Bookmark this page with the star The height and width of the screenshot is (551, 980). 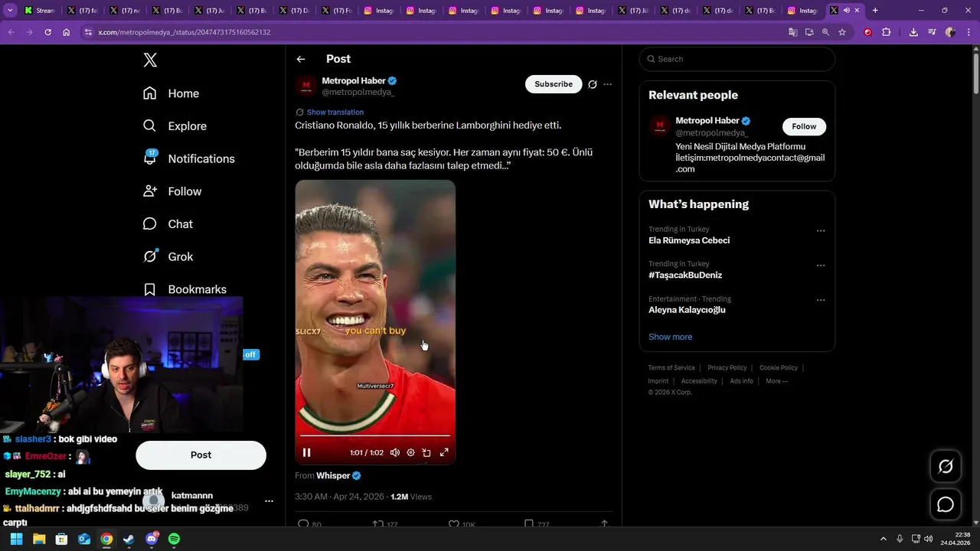(842, 32)
